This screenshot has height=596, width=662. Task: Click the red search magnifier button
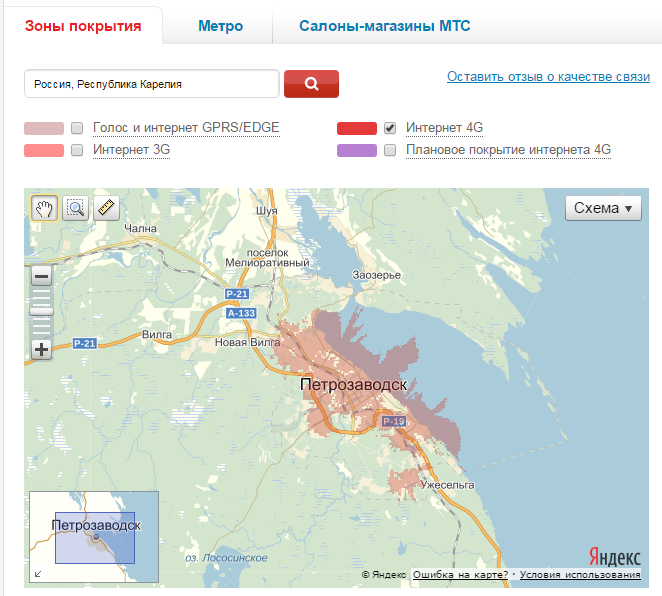pos(311,84)
